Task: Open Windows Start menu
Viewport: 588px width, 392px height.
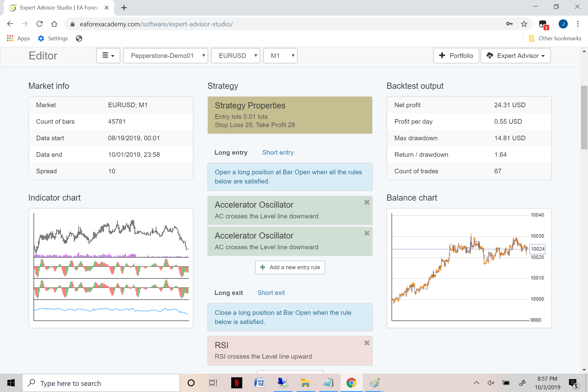Action: (x=11, y=383)
